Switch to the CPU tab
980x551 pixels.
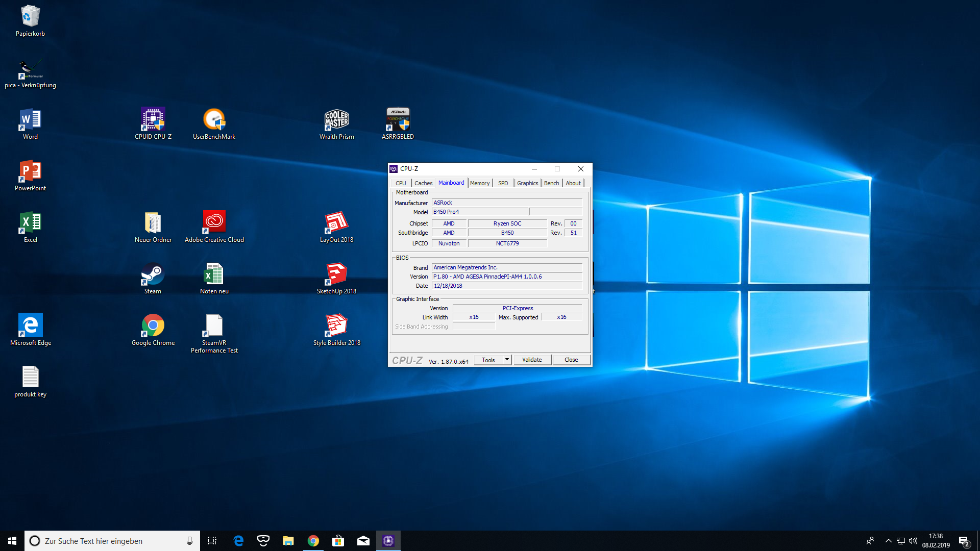pos(401,183)
